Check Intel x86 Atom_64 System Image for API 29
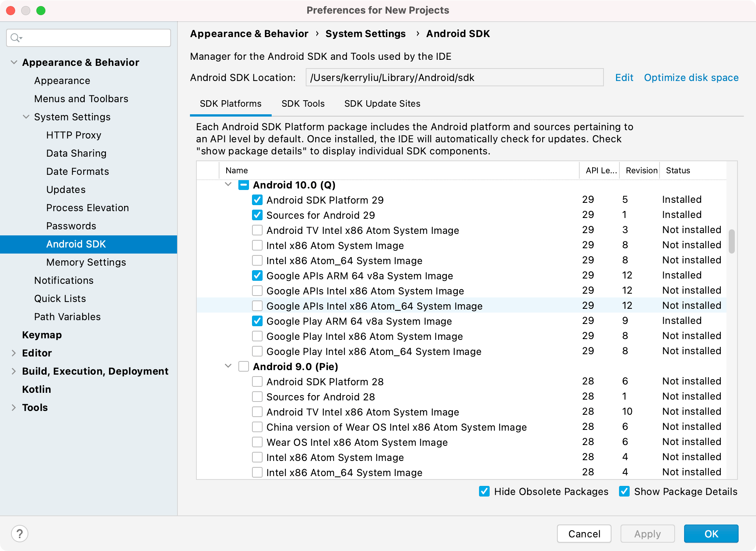The width and height of the screenshot is (756, 551). tap(257, 260)
